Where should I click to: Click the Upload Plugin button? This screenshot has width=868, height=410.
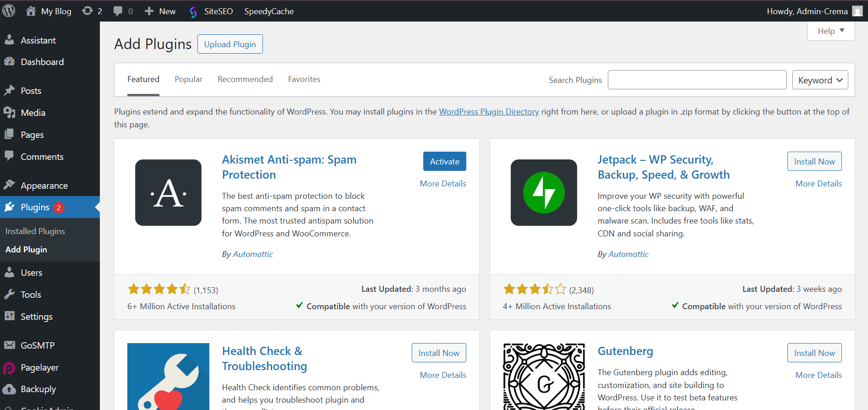(x=230, y=44)
